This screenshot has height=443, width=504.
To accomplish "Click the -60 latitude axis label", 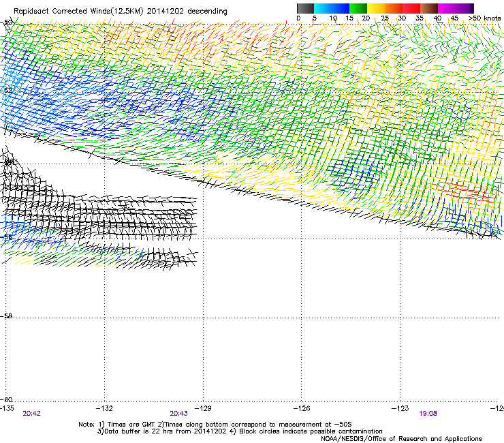I will coord(6,400).
